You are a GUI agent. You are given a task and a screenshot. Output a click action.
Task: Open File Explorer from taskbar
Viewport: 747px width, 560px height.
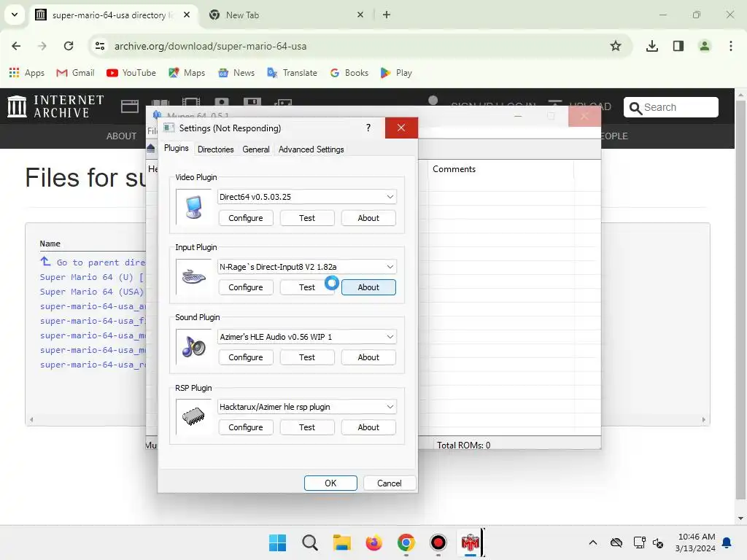coord(341,542)
